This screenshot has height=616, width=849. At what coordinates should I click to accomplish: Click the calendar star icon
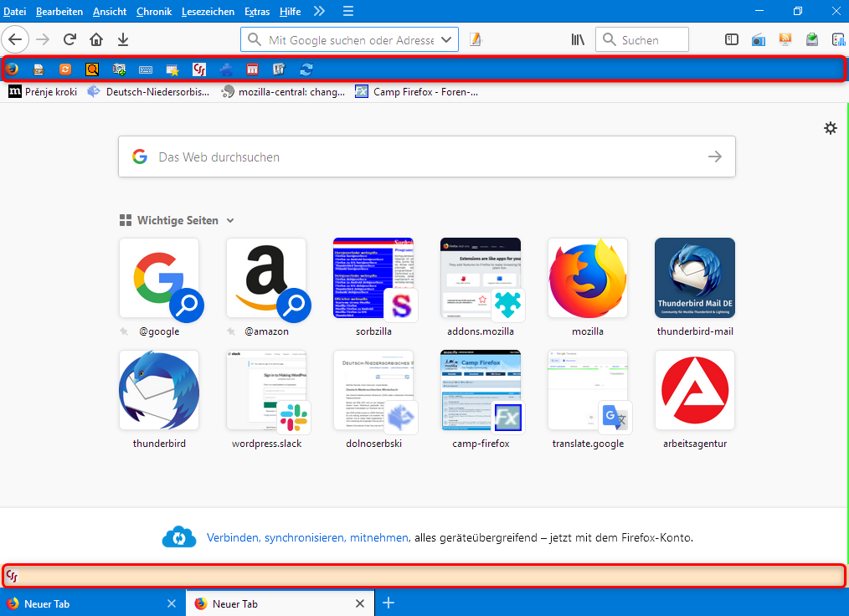click(172, 69)
